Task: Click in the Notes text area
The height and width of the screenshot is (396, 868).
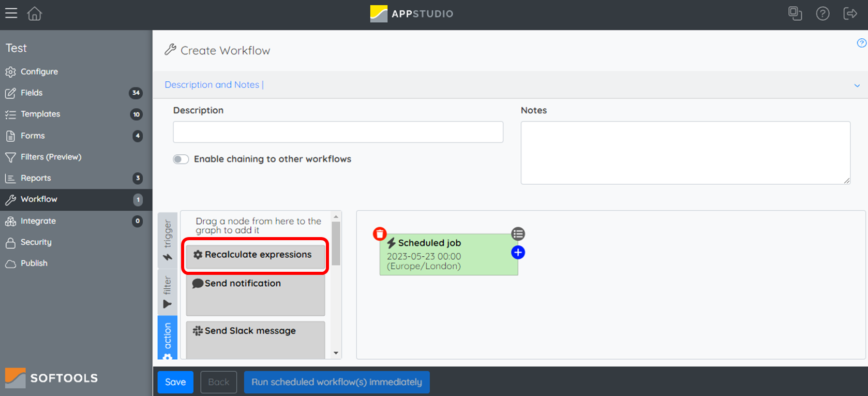Action: (685, 153)
